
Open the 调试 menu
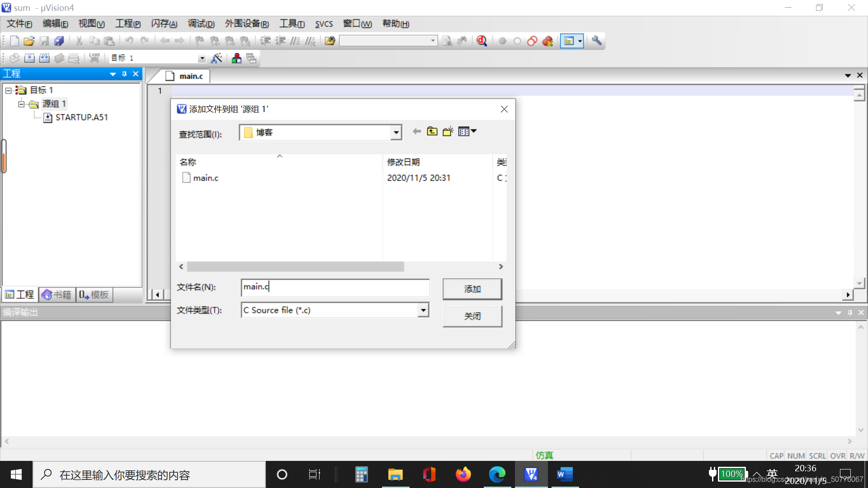coord(201,24)
